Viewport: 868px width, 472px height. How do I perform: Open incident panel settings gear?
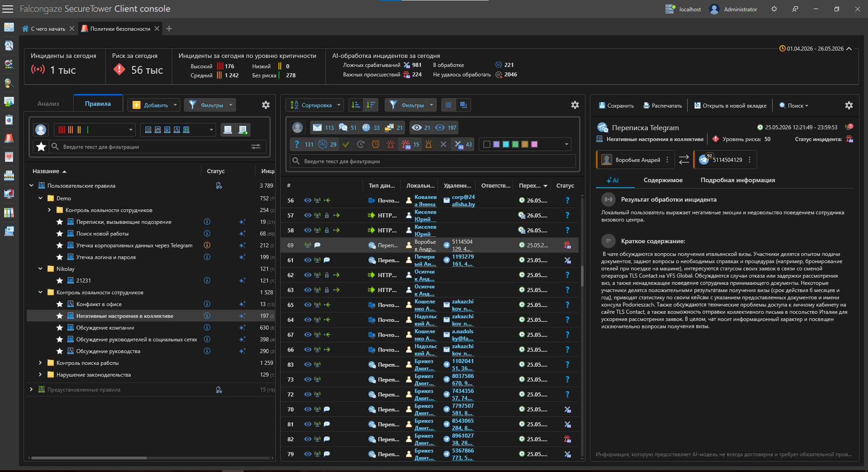pyautogui.click(x=575, y=105)
